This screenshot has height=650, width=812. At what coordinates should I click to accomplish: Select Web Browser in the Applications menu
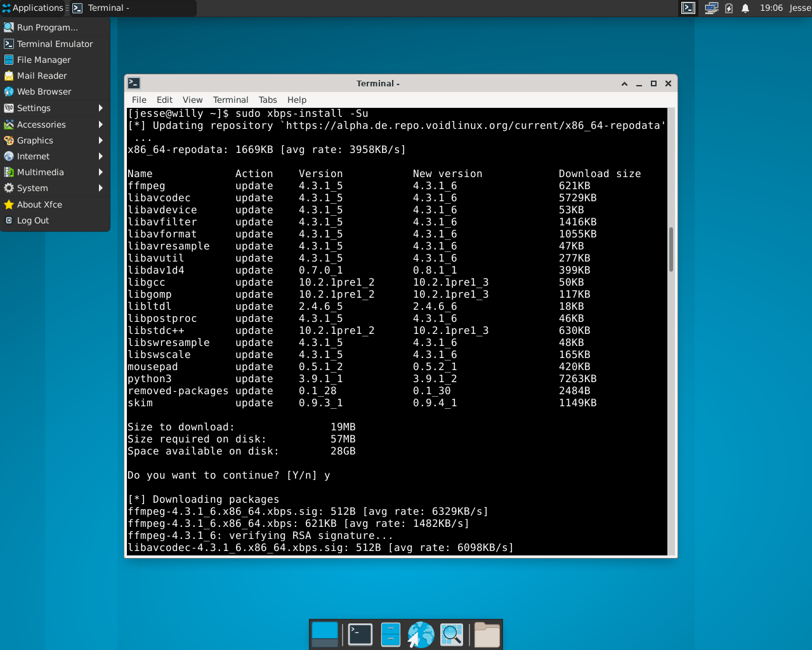point(55,91)
